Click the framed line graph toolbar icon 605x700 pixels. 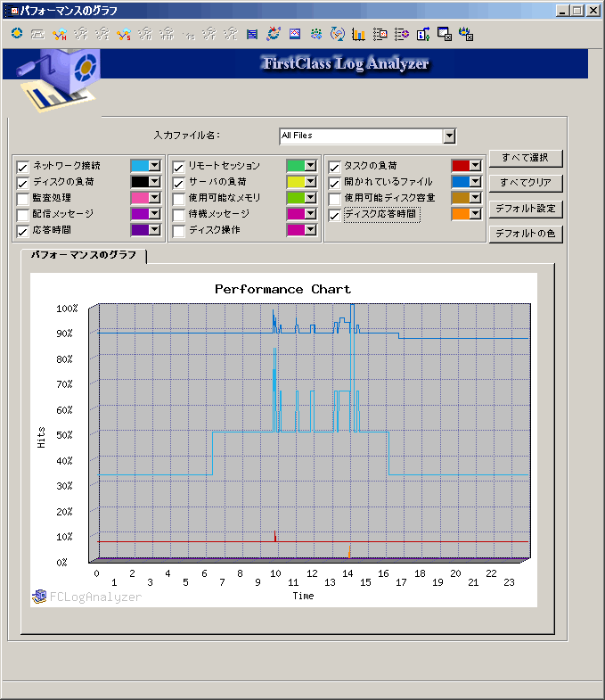point(295,35)
